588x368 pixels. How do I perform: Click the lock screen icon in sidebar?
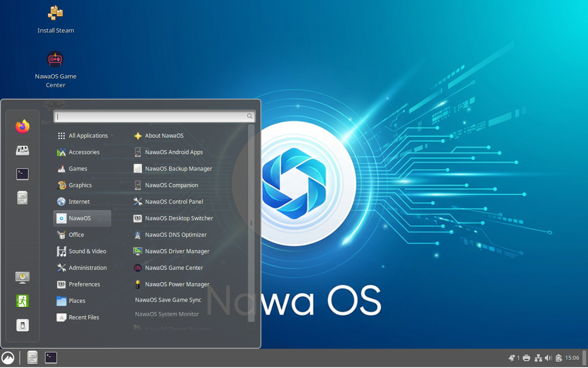(22, 278)
